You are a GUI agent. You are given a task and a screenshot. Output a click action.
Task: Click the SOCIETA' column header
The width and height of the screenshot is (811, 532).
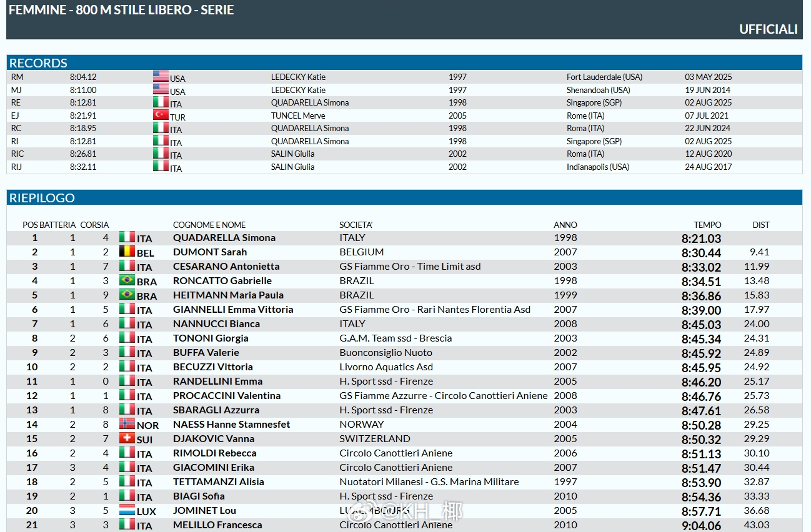[x=356, y=225]
